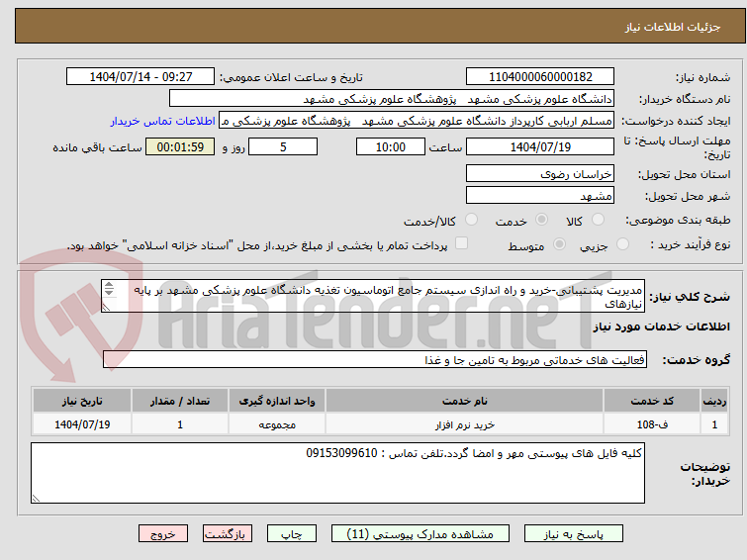The height and width of the screenshot is (560, 747).
Task: Click the بازگشت back button
Action: (x=228, y=534)
